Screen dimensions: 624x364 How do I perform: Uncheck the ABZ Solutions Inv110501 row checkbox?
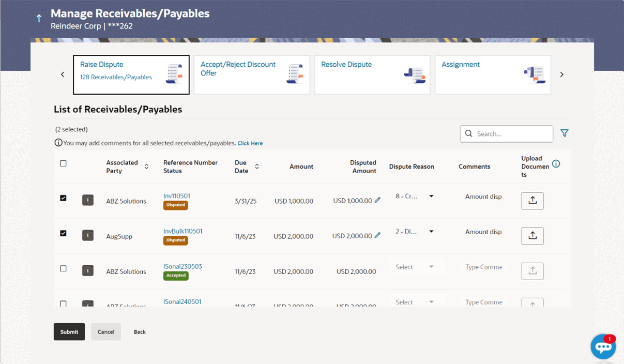tap(63, 198)
